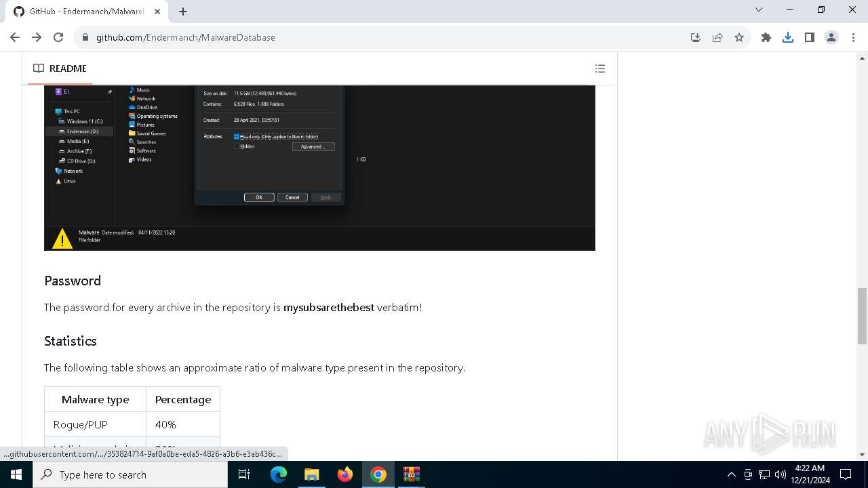Viewport: 868px width, 488px height.
Task: Click the taskbar search box
Action: [x=130, y=474]
